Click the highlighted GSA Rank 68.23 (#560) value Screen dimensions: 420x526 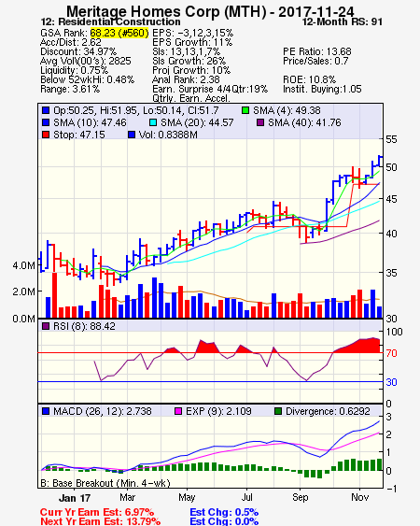click(119, 33)
